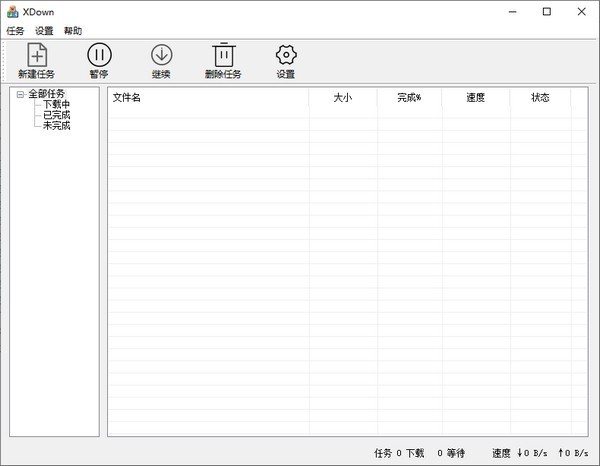Image resolution: width=600 pixels, height=466 pixels.
Task: Sort by 大小 column header
Action: [343, 98]
